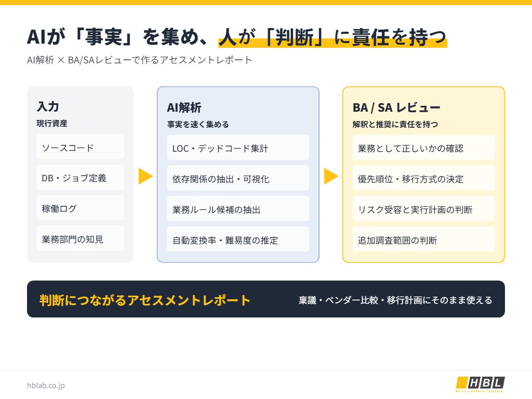Click the 入力 panel heading

(48, 107)
